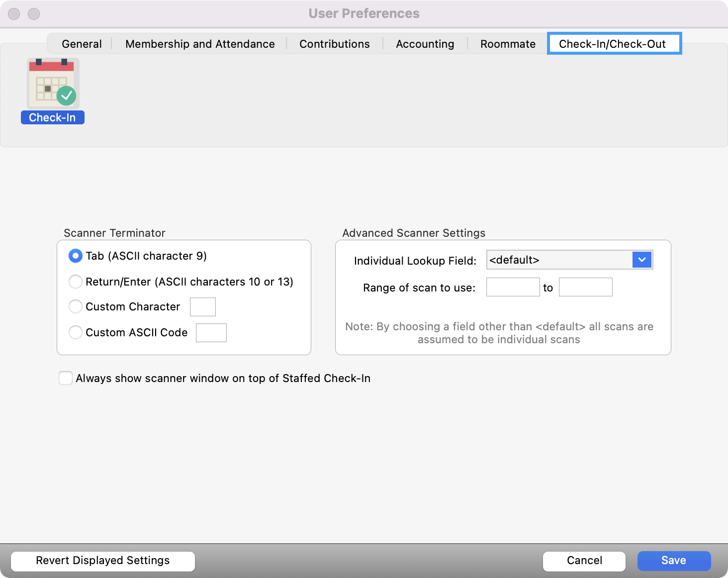
Task: Switch to the General tab
Action: [81, 44]
